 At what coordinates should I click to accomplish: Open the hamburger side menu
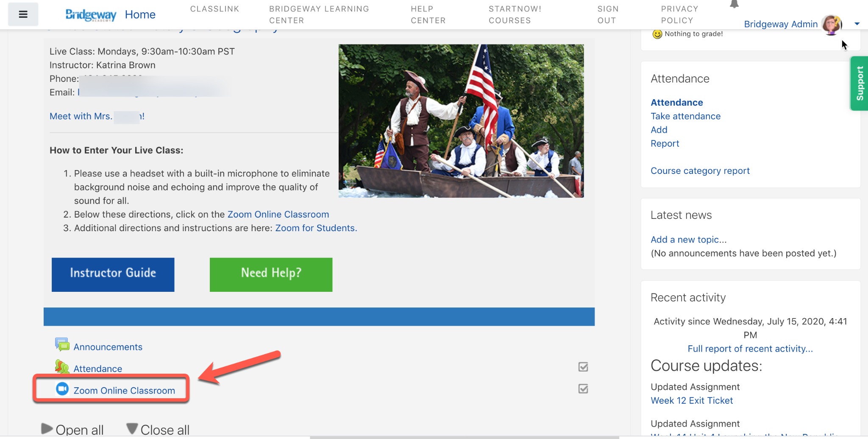point(23,14)
